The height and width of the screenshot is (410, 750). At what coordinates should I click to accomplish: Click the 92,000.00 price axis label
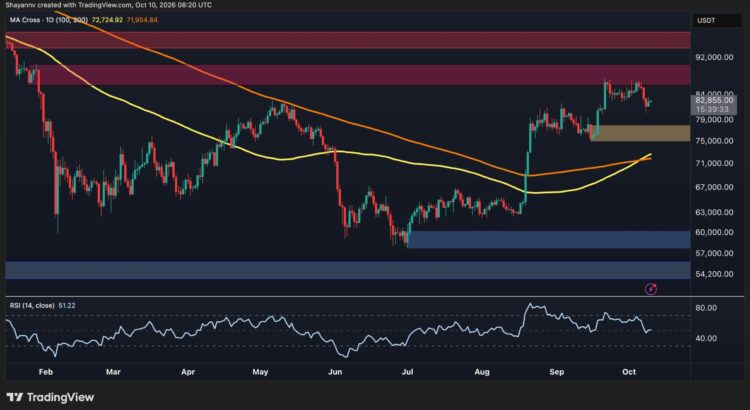(715, 57)
